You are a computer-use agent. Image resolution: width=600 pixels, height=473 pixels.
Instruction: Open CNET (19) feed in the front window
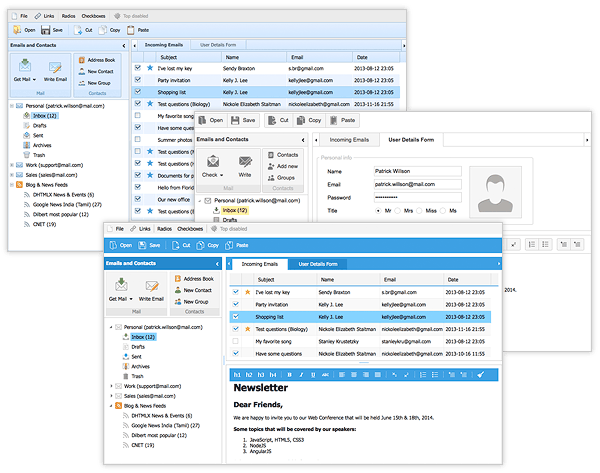pos(143,445)
